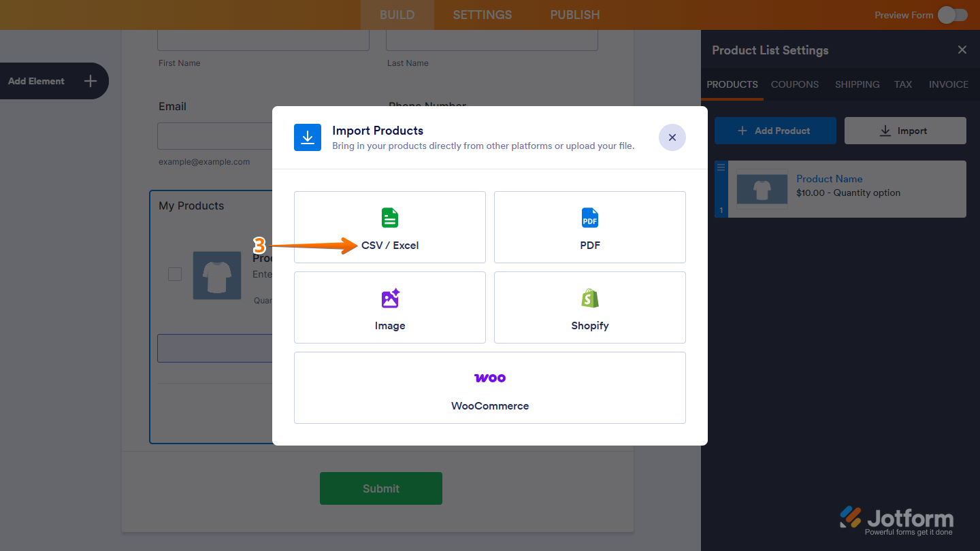Viewport: 980px width, 551px height.
Task: Close the Import Products dialog
Action: click(x=672, y=137)
